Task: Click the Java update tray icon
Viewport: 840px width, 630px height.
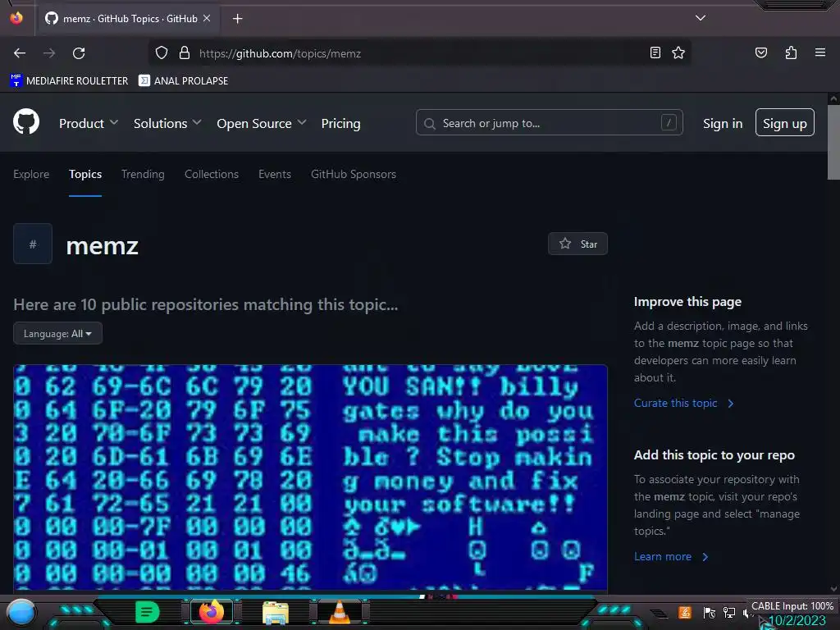Action: tap(684, 612)
